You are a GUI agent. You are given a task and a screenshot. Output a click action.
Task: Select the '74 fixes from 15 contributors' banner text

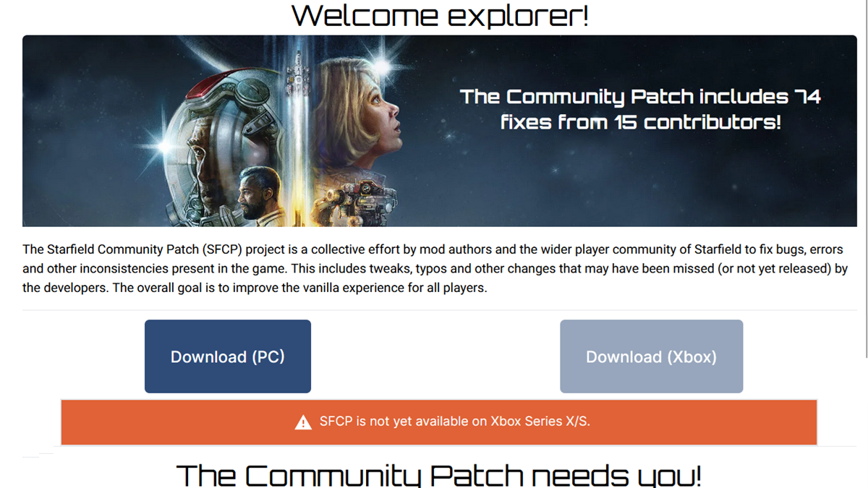point(640,109)
